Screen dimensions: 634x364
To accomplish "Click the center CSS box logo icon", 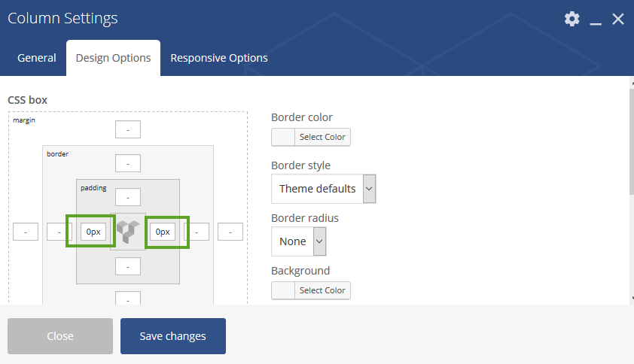I will point(128,232).
